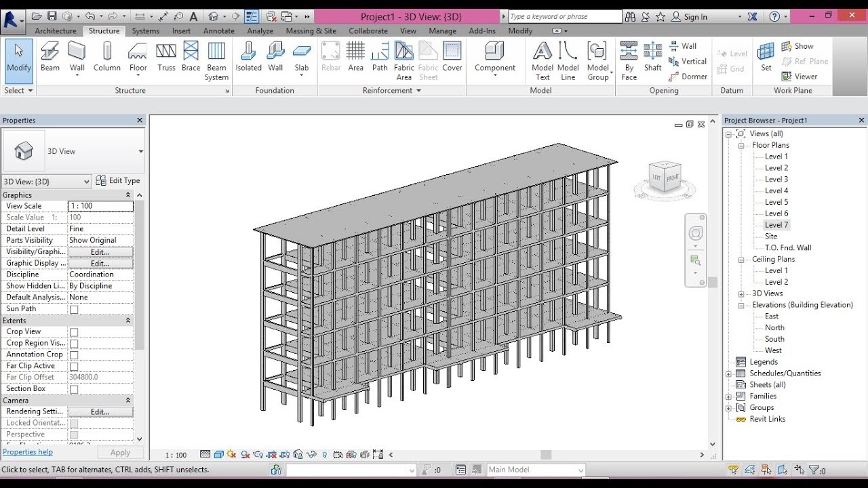Click Edit for Graphic Display options
Image resolution: width=868 pixels, height=488 pixels.
click(100, 264)
